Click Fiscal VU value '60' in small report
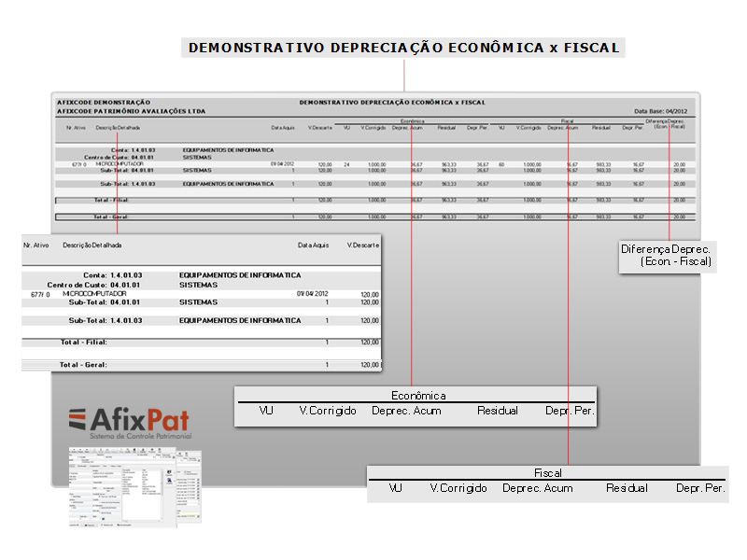747x560 pixels. point(501,165)
